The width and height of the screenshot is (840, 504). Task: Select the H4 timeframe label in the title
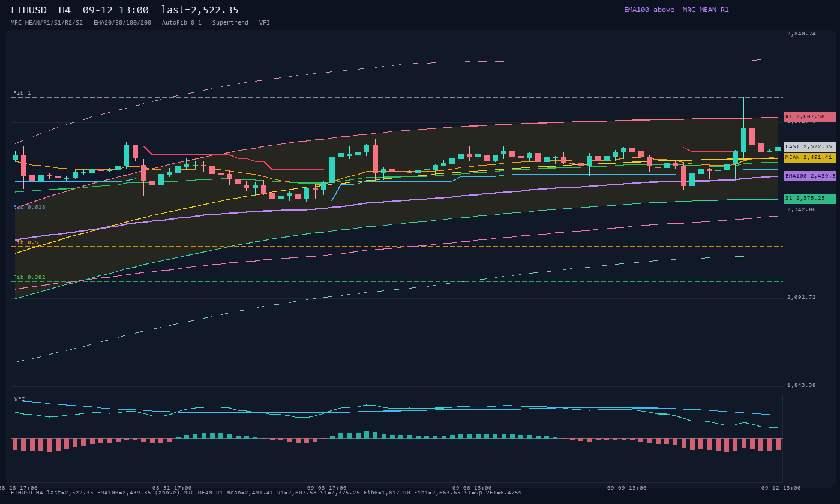tap(65, 10)
